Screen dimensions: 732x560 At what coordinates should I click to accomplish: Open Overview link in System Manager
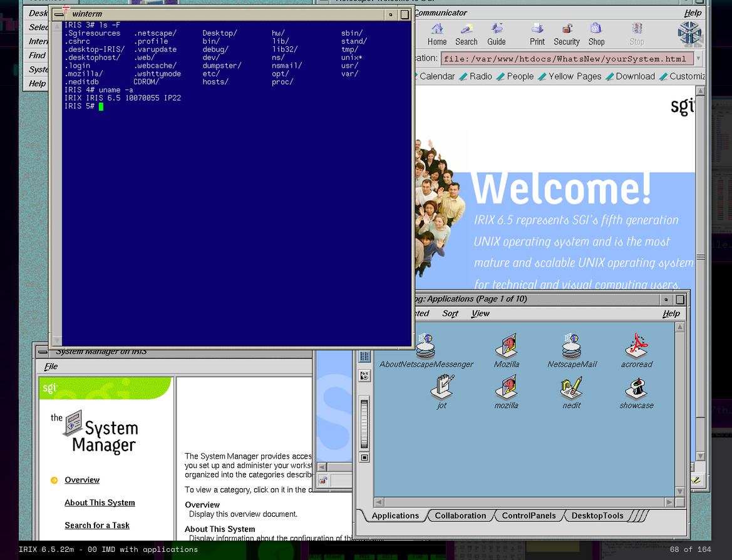pos(82,480)
